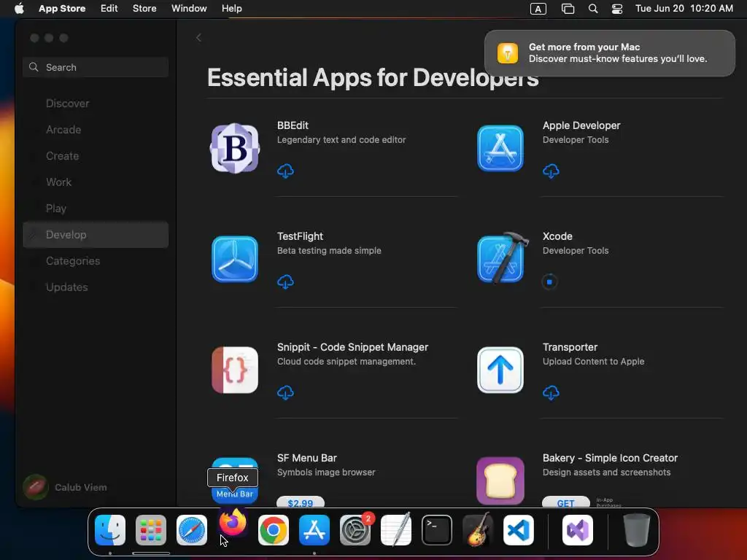Open the Transporter app icon
This screenshot has height=560, width=747.
point(500,370)
